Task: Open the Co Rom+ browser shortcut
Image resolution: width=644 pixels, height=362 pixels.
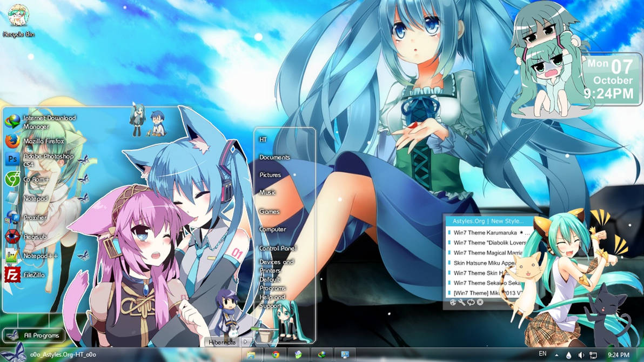Action: (x=27, y=179)
